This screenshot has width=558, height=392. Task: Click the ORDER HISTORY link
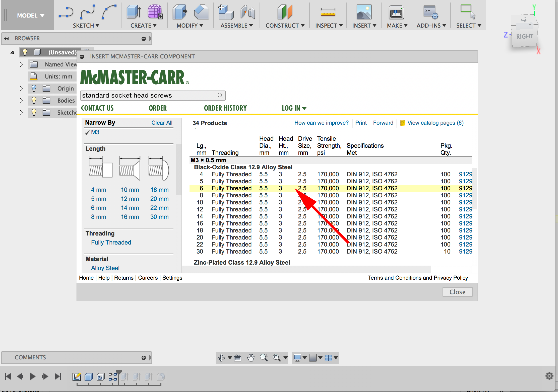point(225,108)
